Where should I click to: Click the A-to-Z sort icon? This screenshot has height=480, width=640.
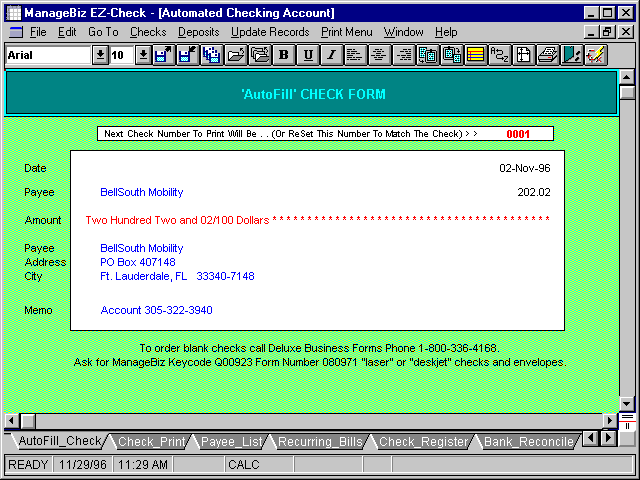[499, 55]
